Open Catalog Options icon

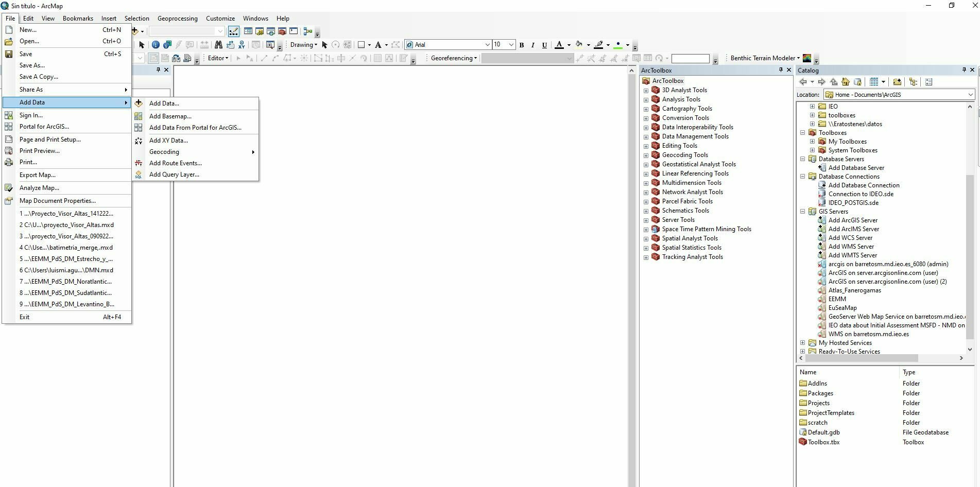click(929, 82)
